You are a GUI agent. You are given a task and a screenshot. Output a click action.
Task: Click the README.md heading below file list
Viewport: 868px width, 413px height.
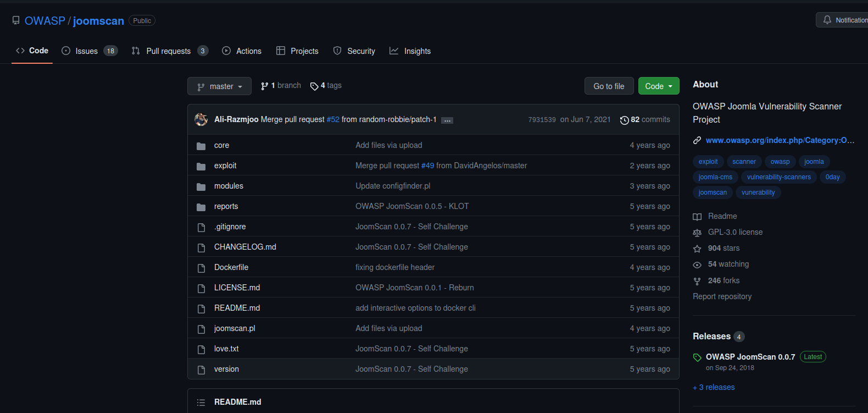237,402
